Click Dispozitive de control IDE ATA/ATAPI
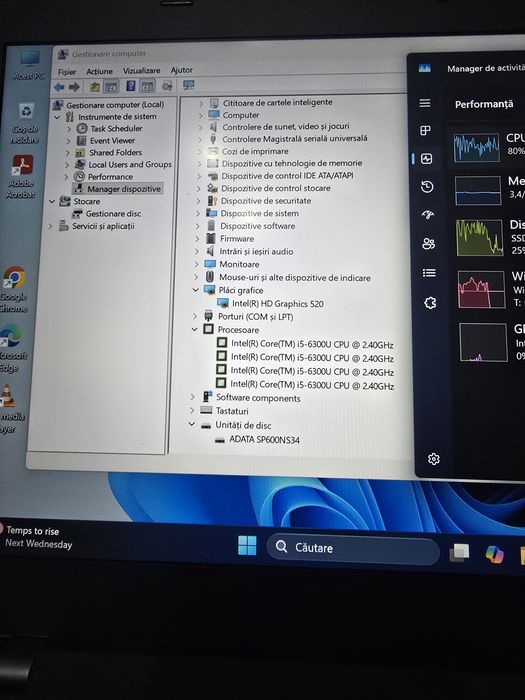525x700 pixels. coord(287,176)
